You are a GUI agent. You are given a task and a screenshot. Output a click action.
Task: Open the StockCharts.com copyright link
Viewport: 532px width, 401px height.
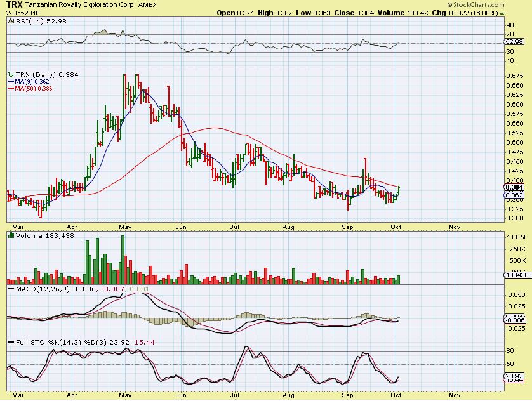pyautogui.click(x=475, y=4)
